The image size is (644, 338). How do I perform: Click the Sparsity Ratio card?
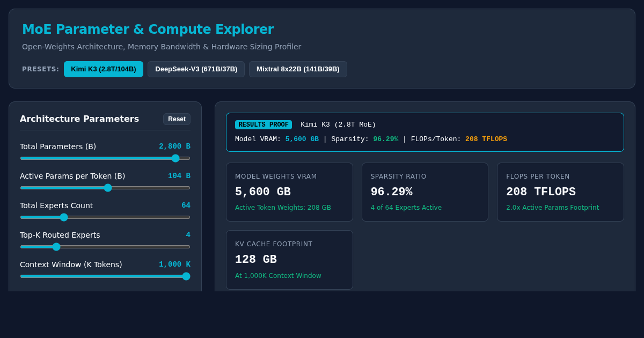(x=425, y=192)
